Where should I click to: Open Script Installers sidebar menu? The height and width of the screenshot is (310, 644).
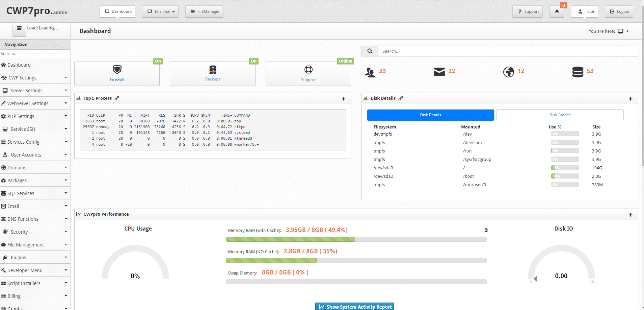[x=35, y=283]
